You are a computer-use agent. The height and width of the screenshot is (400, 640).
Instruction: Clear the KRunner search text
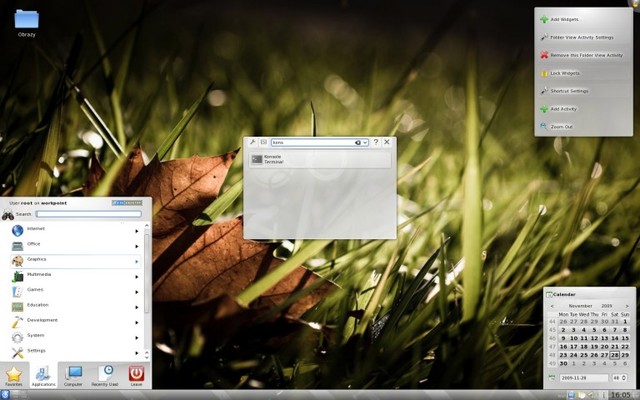click(358, 142)
